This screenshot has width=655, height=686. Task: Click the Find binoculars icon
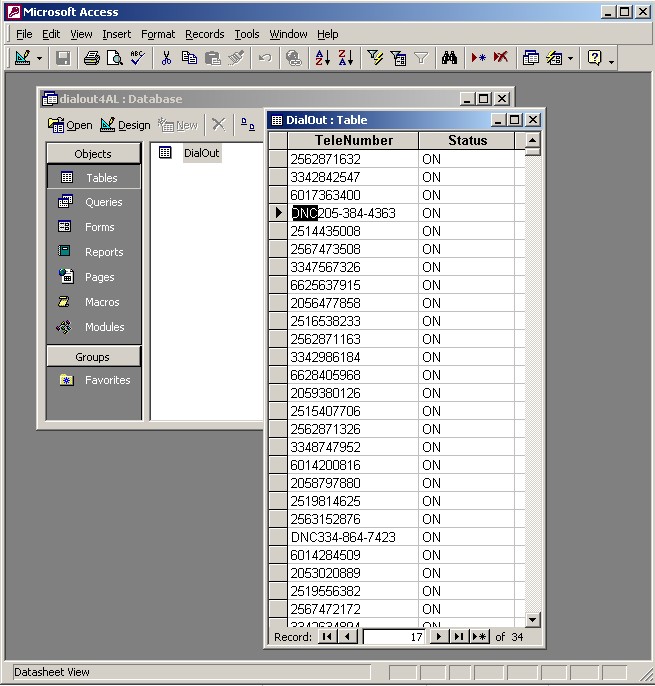pos(449,58)
